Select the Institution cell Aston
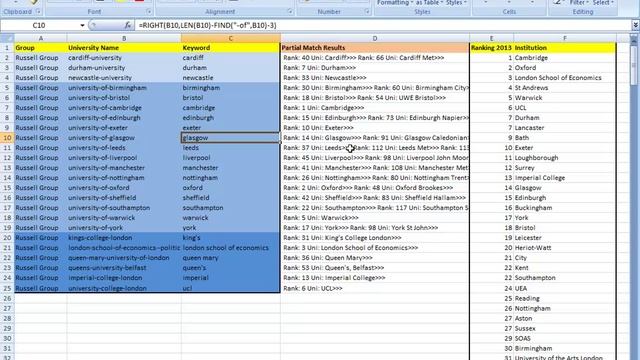640x360 pixels. [565, 318]
